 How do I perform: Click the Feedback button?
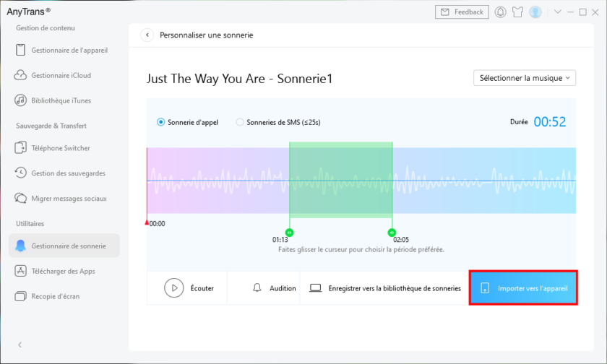(462, 12)
